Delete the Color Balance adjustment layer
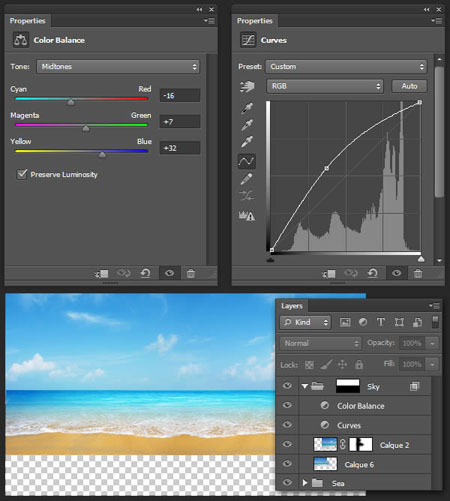This screenshot has height=501, width=450. 191,274
